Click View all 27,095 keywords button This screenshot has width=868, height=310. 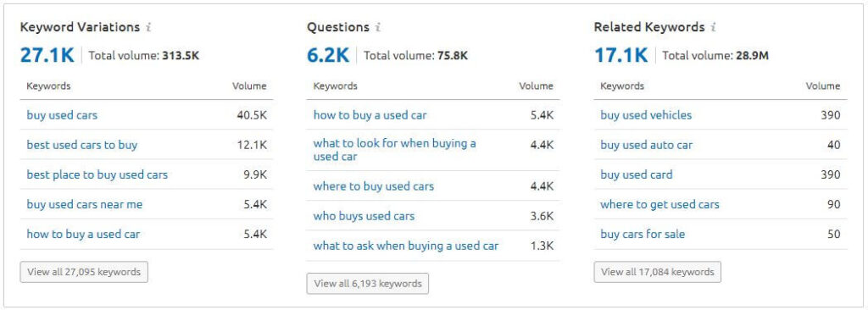tap(84, 272)
